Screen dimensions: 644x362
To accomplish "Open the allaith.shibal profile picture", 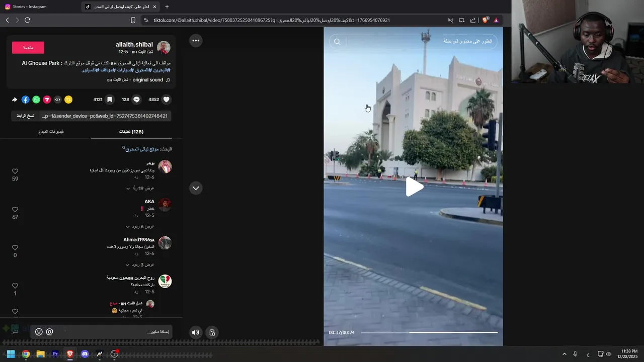I will (x=164, y=48).
